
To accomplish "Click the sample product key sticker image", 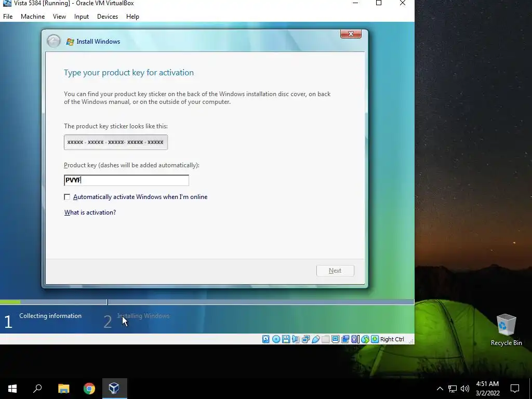I will point(116,142).
